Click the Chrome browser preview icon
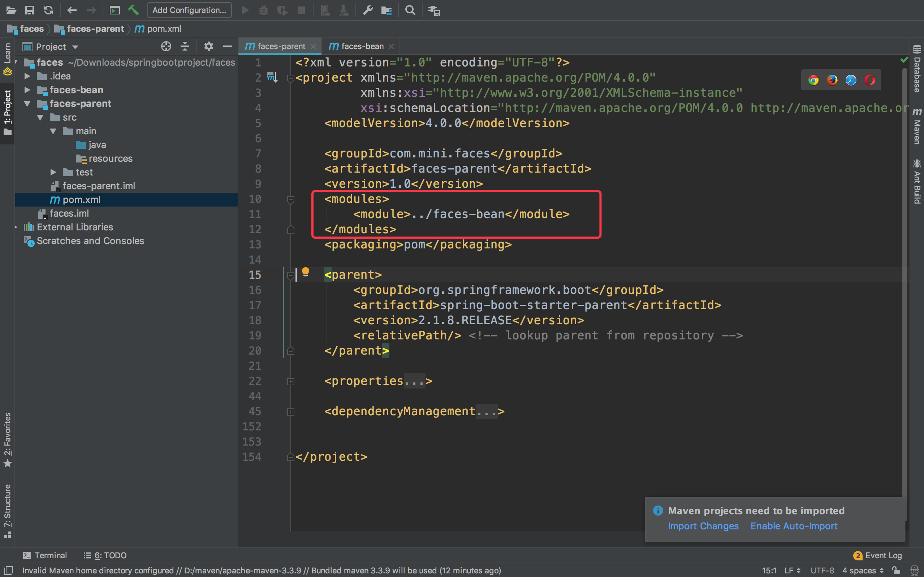This screenshot has height=577, width=924. tap(813, 80)
